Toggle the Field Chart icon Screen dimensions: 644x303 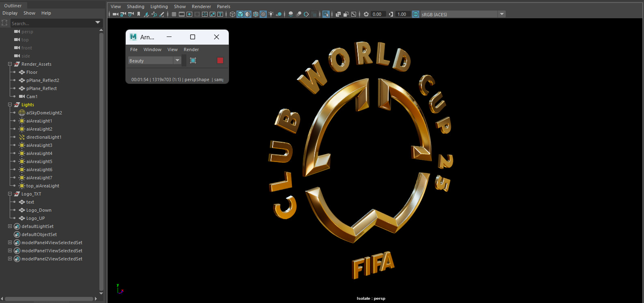(205, 14)
